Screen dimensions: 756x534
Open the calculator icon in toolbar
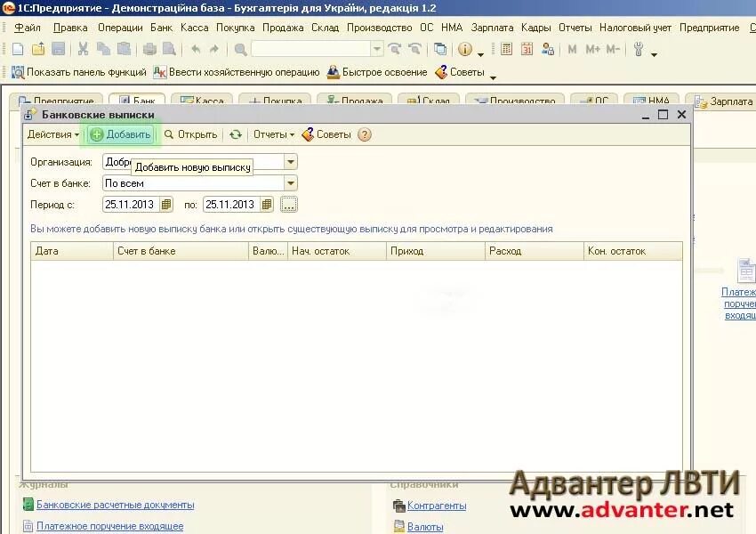(506, 49)
